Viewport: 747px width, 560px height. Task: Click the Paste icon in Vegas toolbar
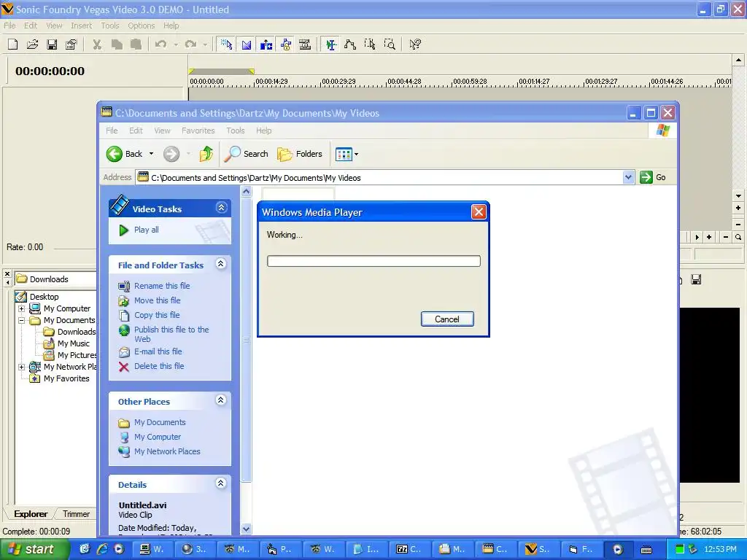coord(136,44)
